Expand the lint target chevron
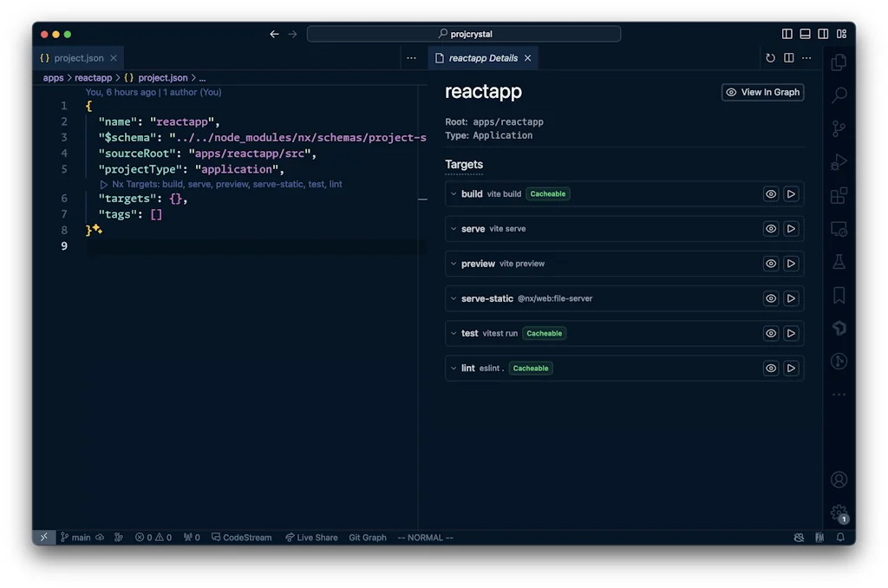This screenshot has width=888, height=588. click(454, 368)
